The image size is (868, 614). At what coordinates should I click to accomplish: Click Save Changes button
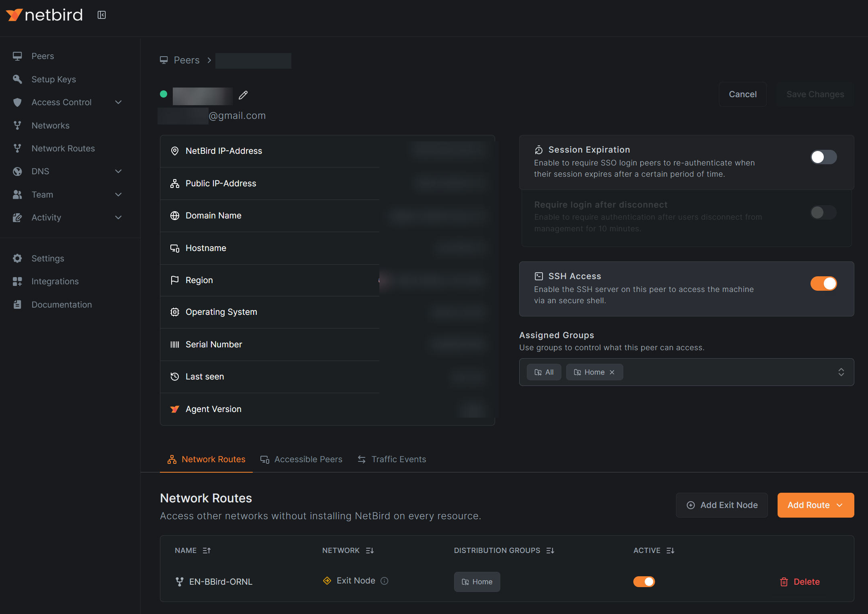coord(815,94)
